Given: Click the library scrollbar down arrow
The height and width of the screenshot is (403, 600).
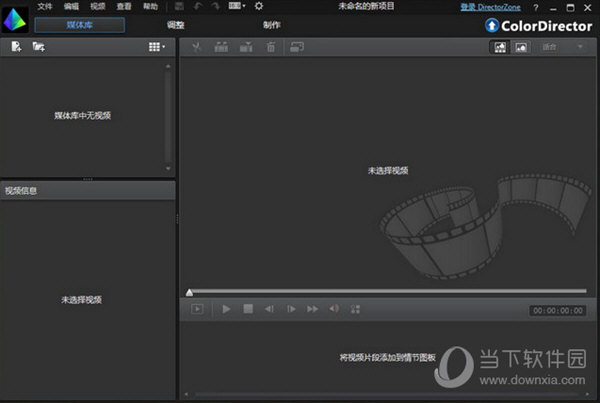Looking at the screenshot, I should pos(168,168).
